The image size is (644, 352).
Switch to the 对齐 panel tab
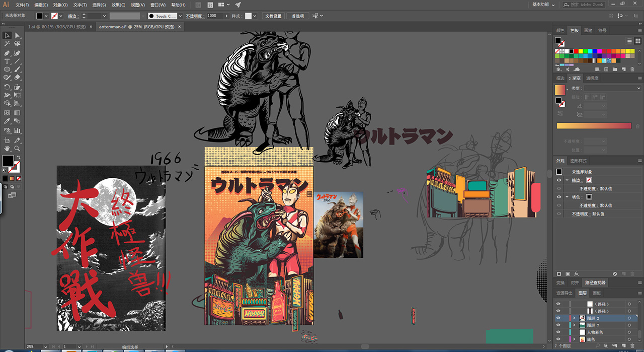click(x=575, y=283)
